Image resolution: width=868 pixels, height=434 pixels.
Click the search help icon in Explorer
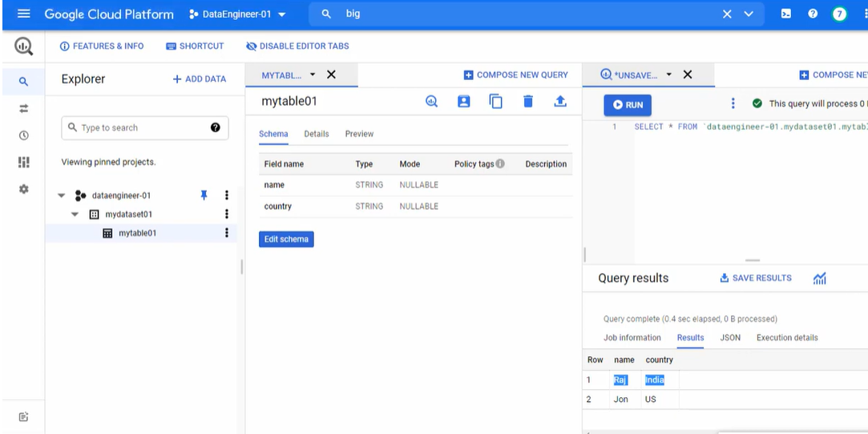pyautogui.click(x=216, y=127)
